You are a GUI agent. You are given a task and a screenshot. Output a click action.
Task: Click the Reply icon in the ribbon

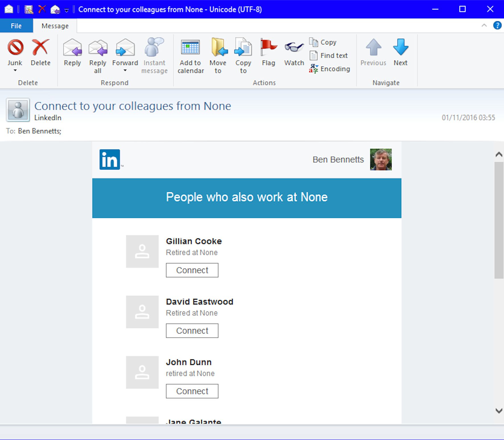72,48
